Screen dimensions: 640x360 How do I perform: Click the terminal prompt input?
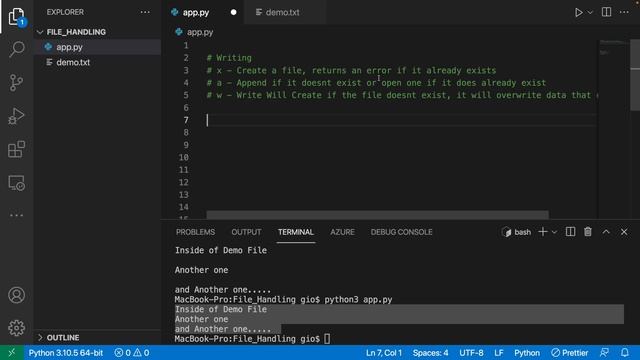coord(327,339)
